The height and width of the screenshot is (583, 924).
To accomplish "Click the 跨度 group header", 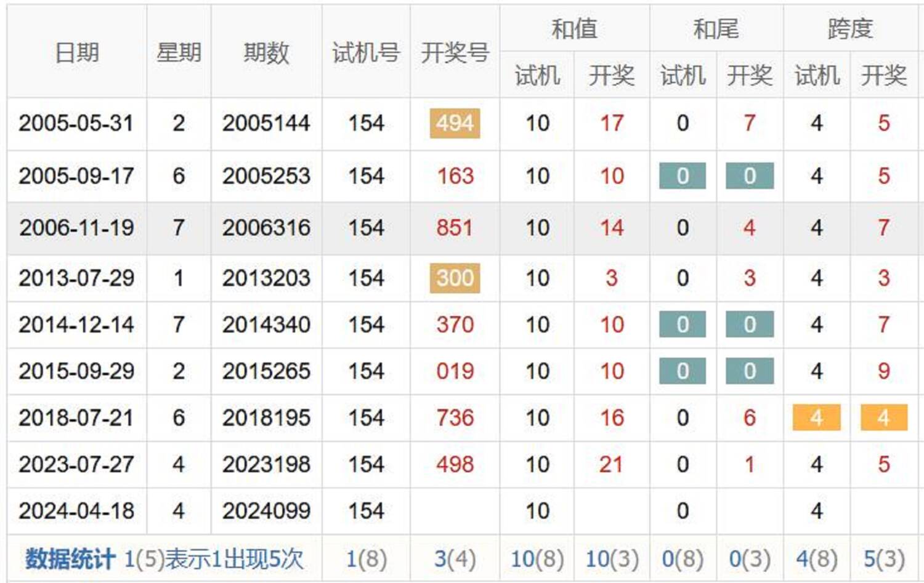I will click(850, 28).
